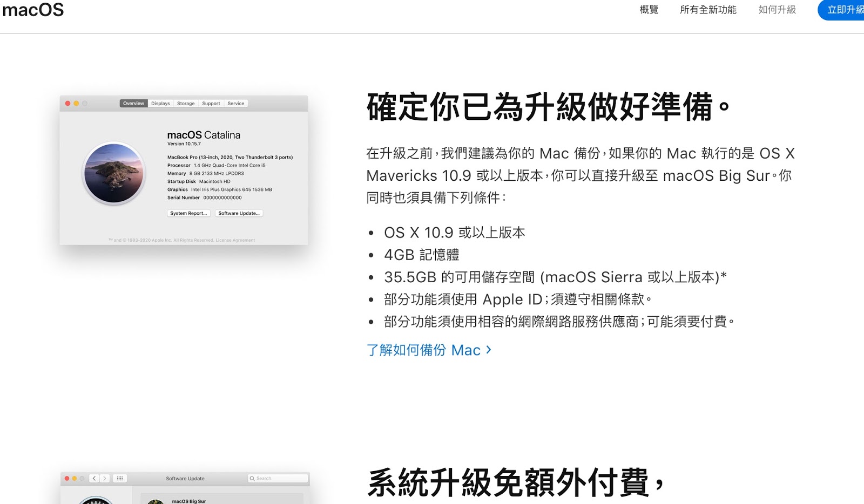Click yellow minimize dot of Software Update window

(x=75, y=478)
